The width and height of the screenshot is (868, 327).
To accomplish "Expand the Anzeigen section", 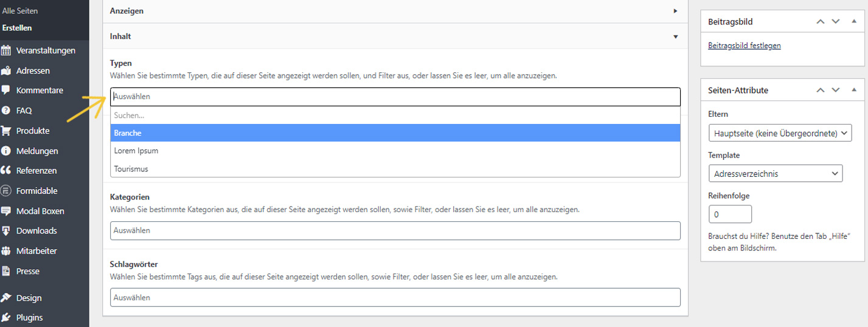I will [675, 11].
